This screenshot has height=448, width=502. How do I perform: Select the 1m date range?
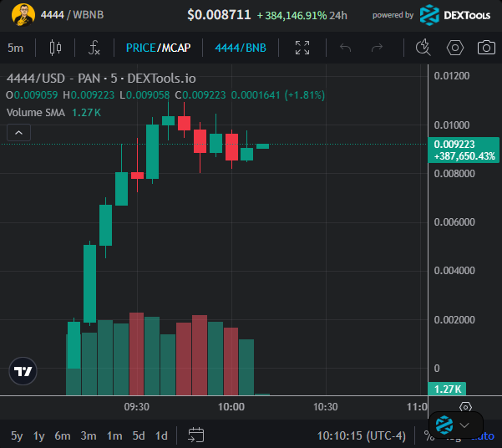point(114,435)
